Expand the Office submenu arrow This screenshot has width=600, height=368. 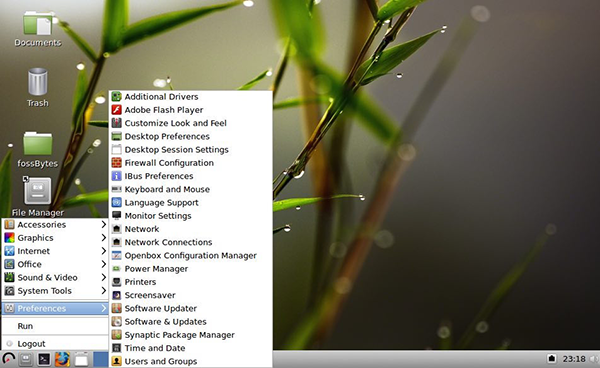[103, 264]
